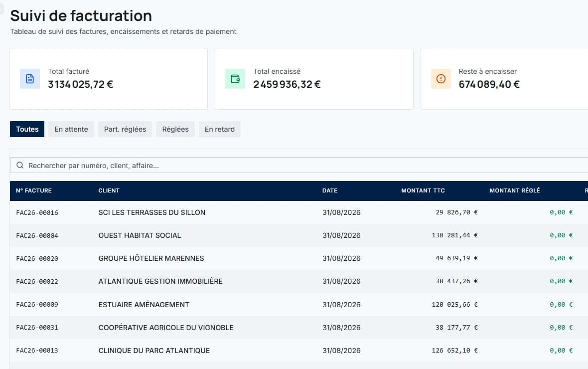Click the reste à encaisser value 674 089,40 €

[489, 84]
